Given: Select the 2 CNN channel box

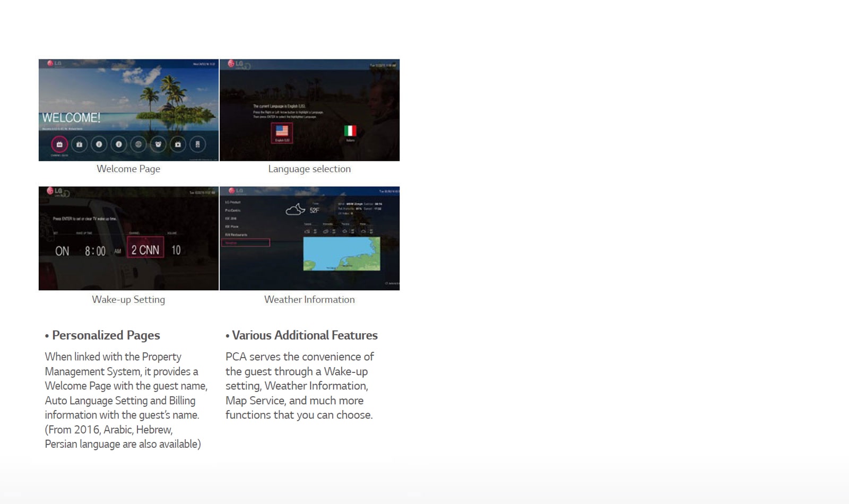Looking at the screenshot, I should 145,249.
